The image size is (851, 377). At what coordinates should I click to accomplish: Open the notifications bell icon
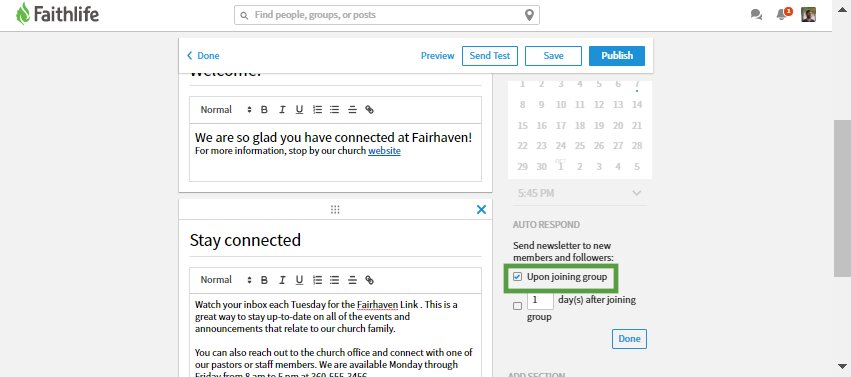coord(782,15)
